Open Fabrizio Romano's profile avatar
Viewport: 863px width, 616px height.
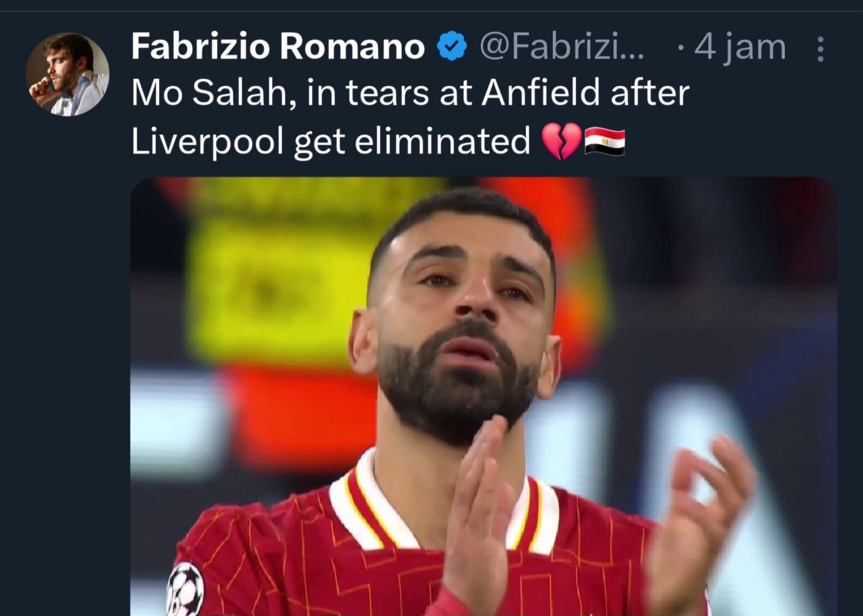pyautogui.click(x=67, y=74)
